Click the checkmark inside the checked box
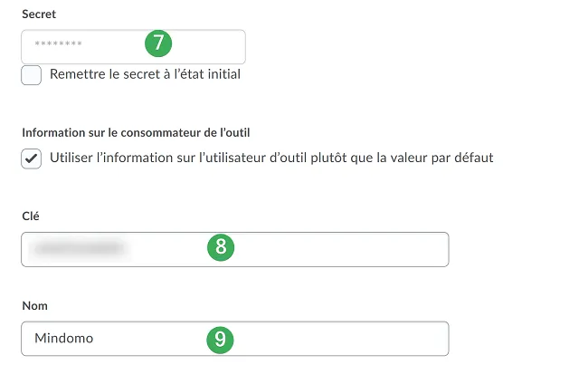The image size is (588, 384). point(31,158)
